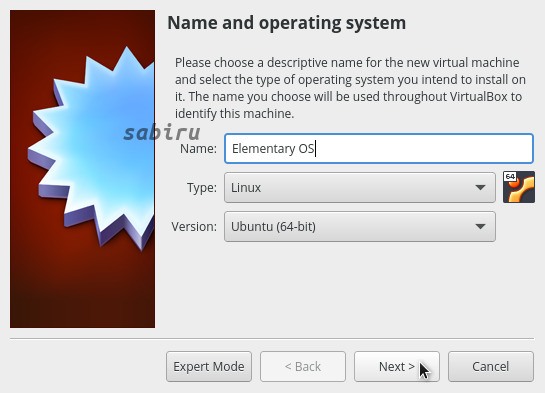Click the description paragraph starting 'Please choose'
545x393 pixels.
[x=350, y=88]
